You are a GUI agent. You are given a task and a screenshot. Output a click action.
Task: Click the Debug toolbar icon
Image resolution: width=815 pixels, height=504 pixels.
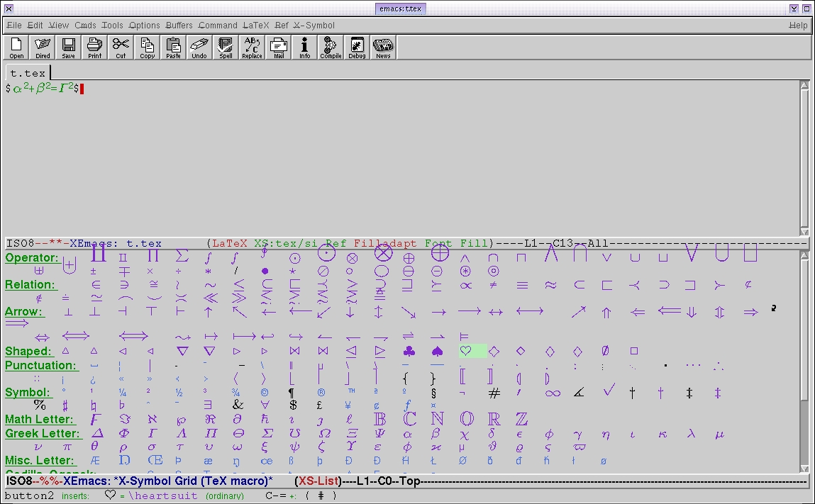click(x=357, y=47)
